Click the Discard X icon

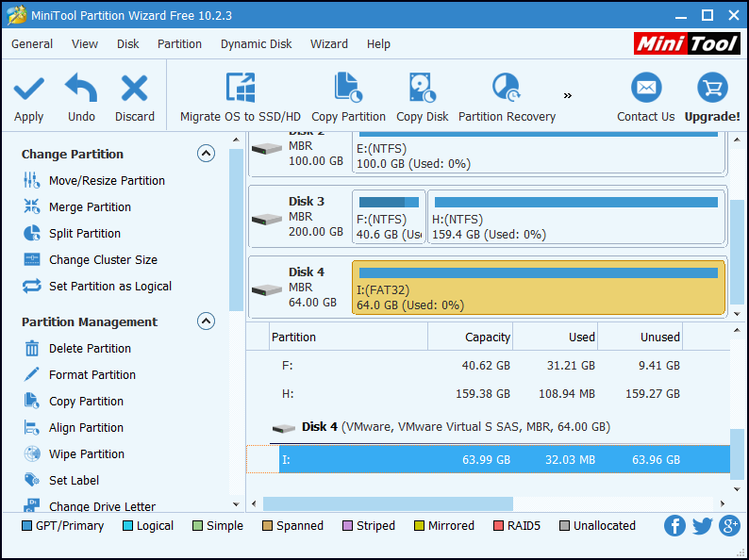[135, 89]
